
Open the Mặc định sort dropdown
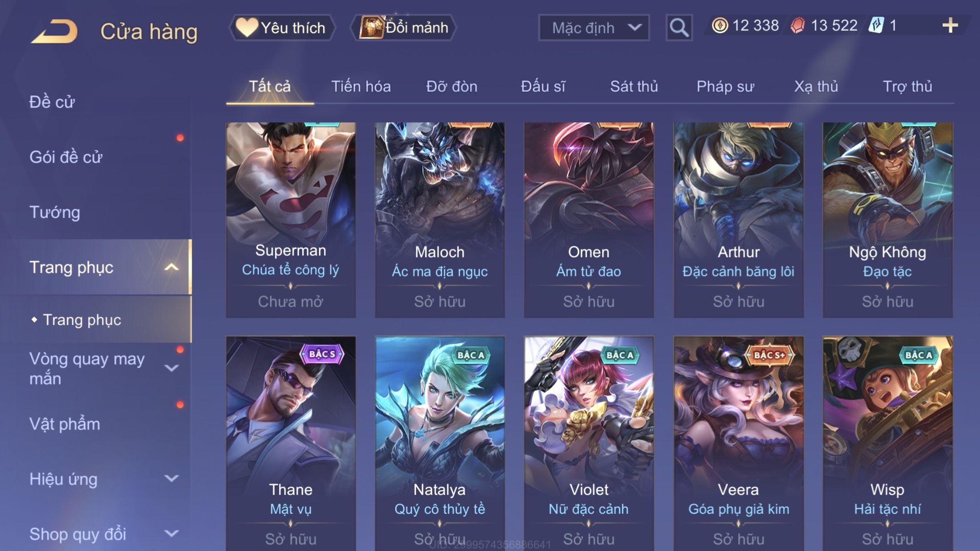(594, 28)
